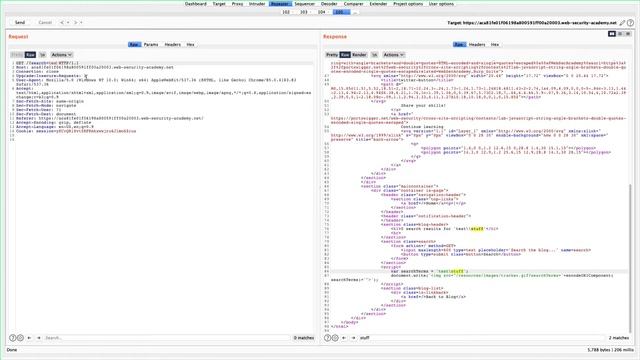Open Dashboard tab
Image resolution: width=640 pixels, height=360 pixels.
196,4
